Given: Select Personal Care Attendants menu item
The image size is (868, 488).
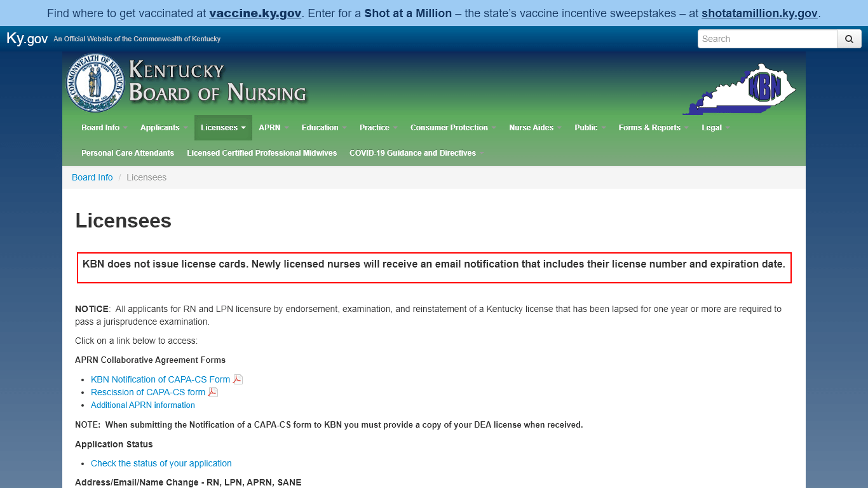Looking at the screenshot, I should pyautogui.click(x=128, y=153).
